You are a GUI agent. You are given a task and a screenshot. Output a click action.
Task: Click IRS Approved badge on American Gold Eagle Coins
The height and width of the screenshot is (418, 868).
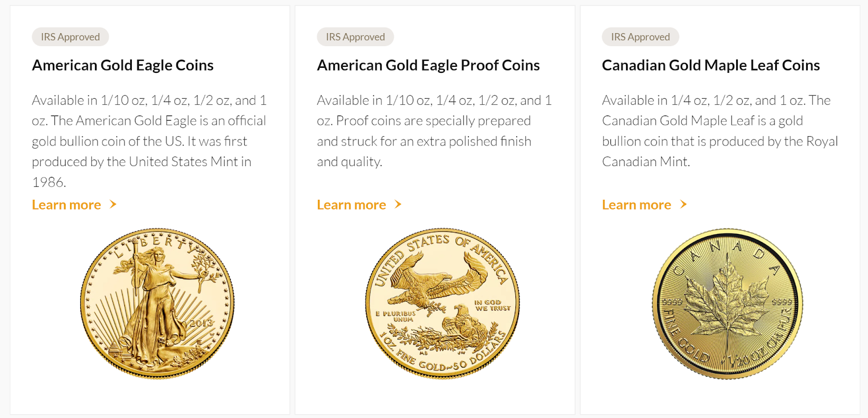[x=71, y=37]
